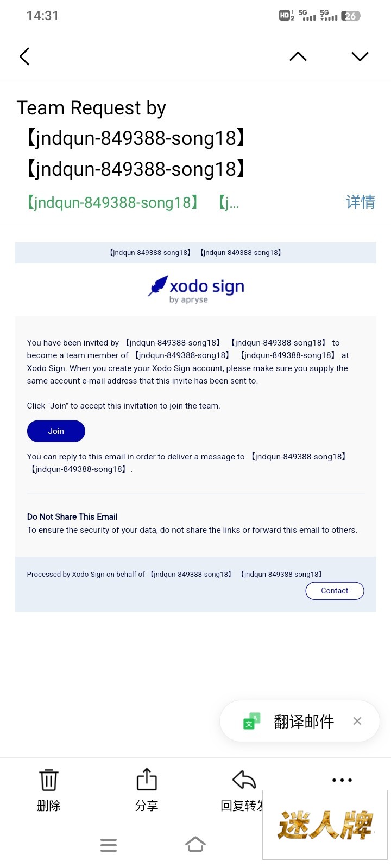This screenshot has height=868, width=391.
Task: Tap the Do Not Share This Email heading
Action: (x=72, y=516)
